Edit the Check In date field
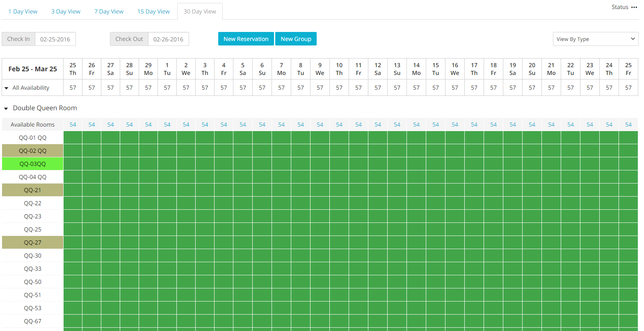644x331 pixels. point(55,39)
